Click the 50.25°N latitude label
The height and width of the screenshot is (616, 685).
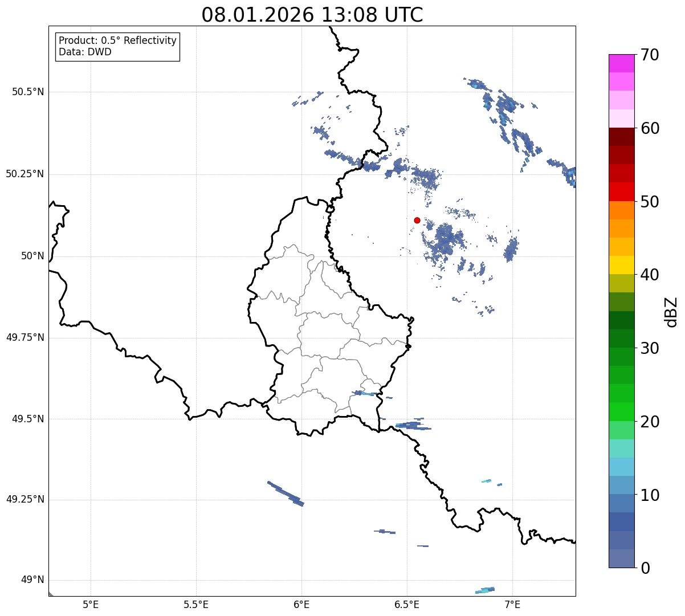(x=25, y=174)
